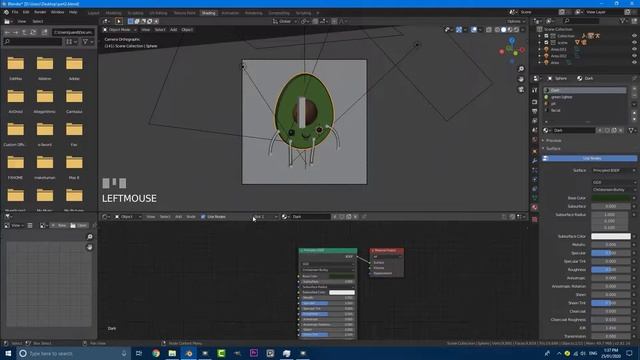
Task: Collapse the Surface panel in properties
Action: coord(553,149)
